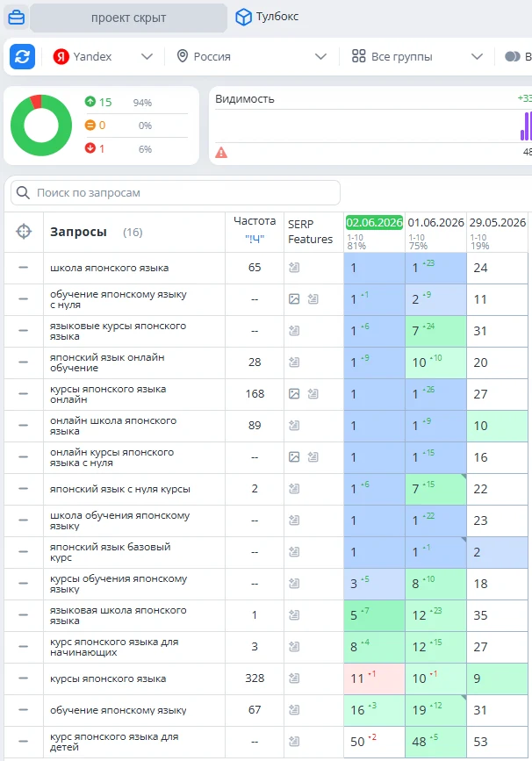Focus the Поиск по запросам search field
The image size is (532, 761).
176,193
